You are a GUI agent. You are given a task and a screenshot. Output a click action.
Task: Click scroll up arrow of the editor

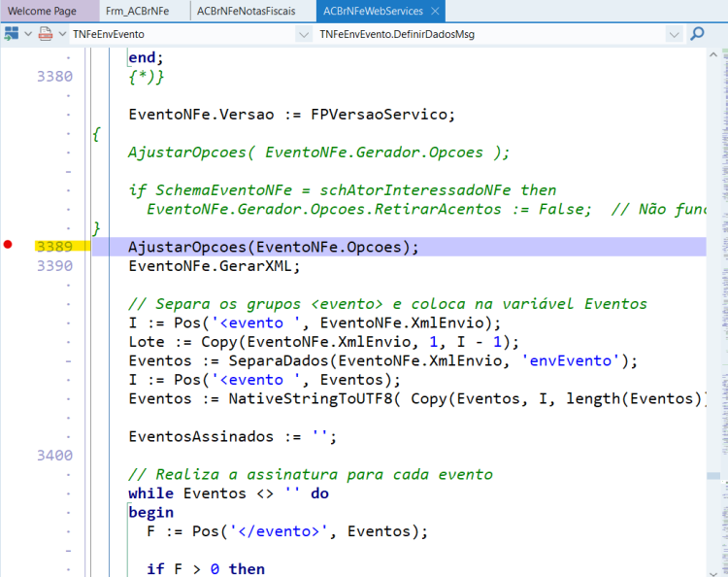[713, 54]
